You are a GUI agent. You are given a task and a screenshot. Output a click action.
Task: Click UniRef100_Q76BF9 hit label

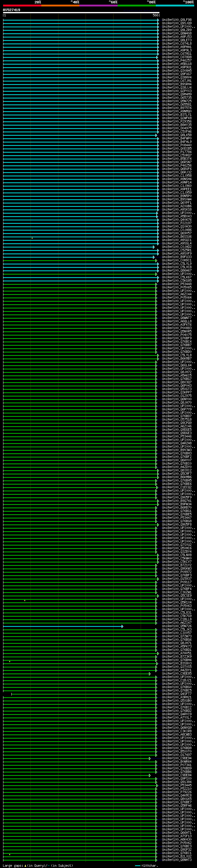[177, 338]
